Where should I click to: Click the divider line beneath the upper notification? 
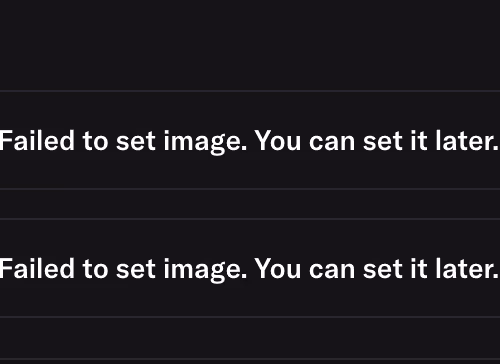250,189
